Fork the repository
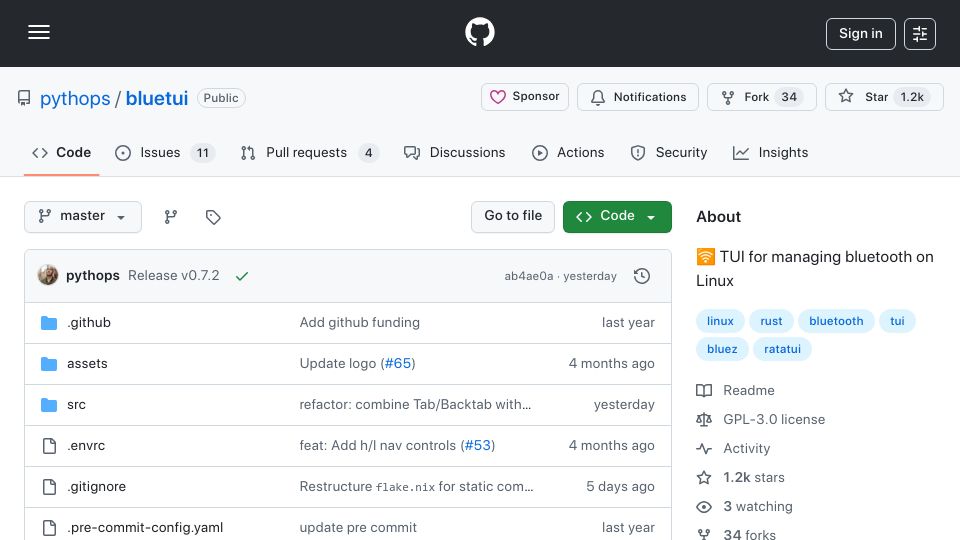Viewport: 960px width, 540px height. click(x=762, y=97)
